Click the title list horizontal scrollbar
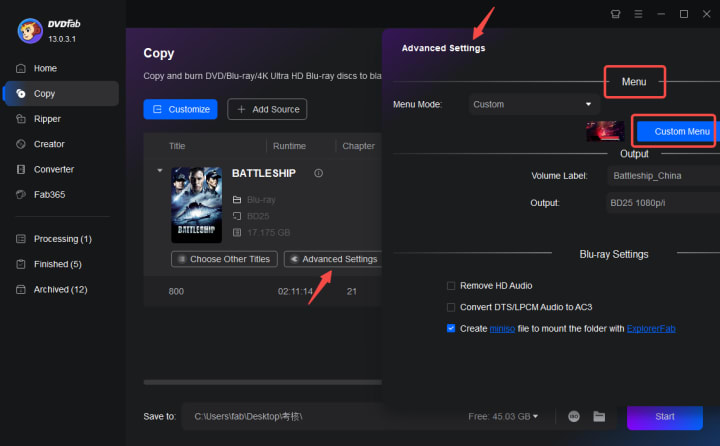 point(263,382)
